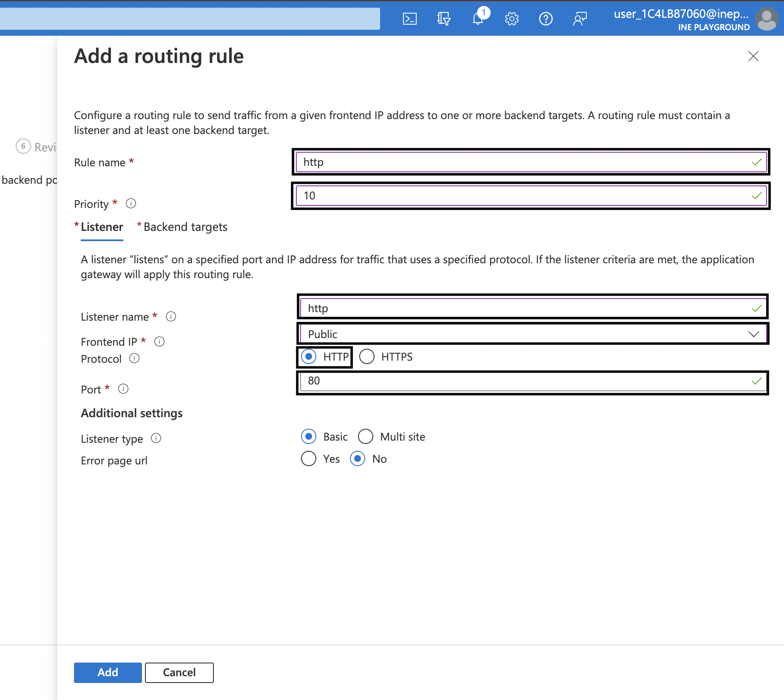Viewport: 784px width, 700px height.
Task: Click the Priority info icon
Action: click(x=131, y=204)
